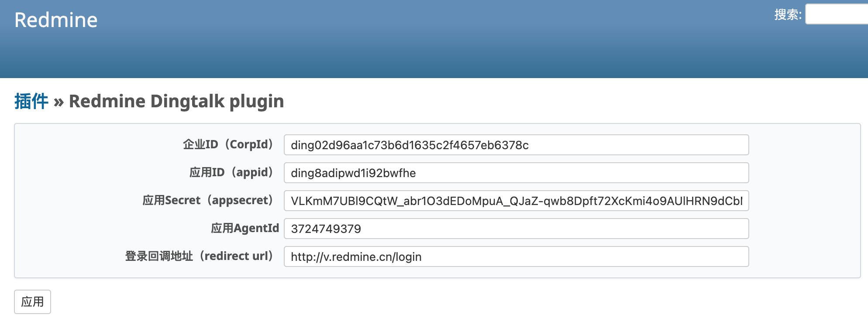Click the Redmine header title
Viewport: 868px width, 335px height.
coord(56,20)
